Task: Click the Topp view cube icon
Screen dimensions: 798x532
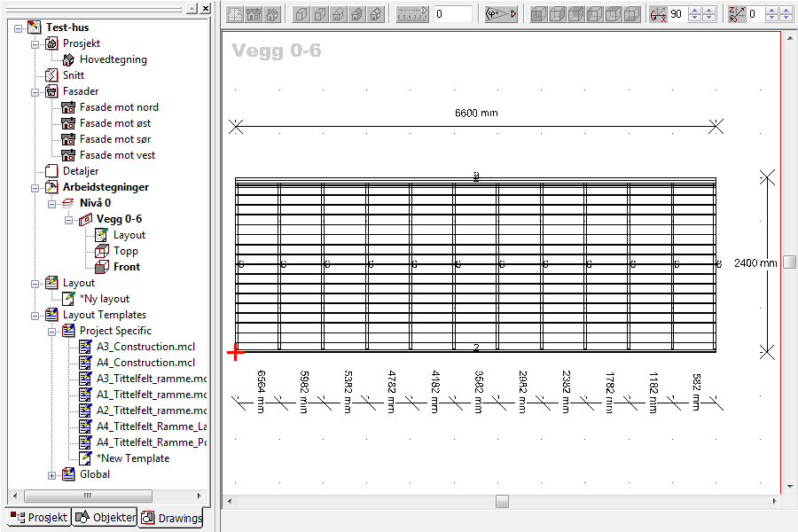Action: (x=102, y=251)
